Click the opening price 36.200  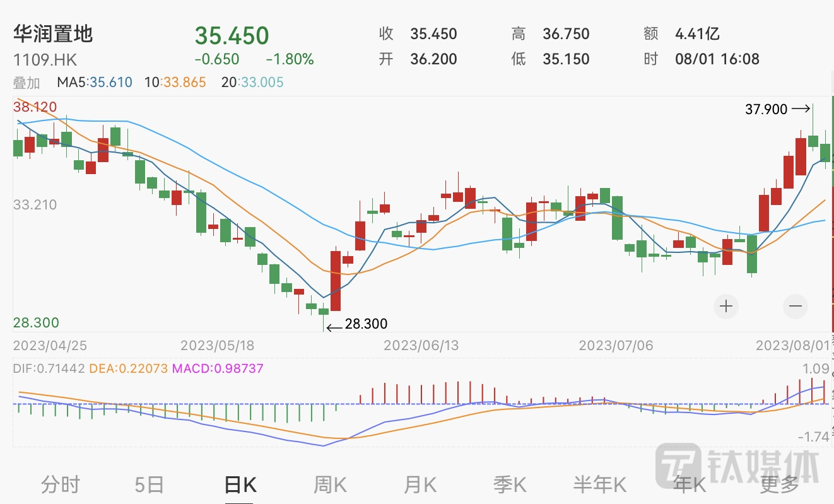433,59
